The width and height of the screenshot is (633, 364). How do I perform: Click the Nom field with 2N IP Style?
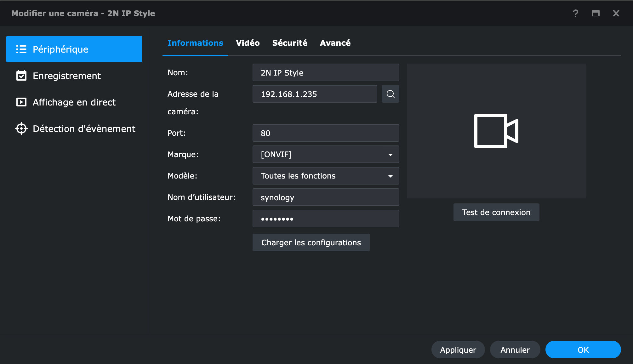326,72
